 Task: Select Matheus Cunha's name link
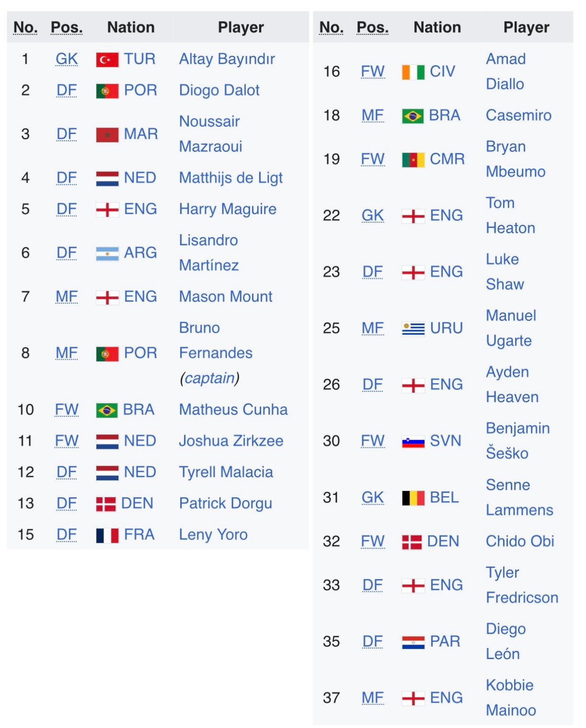(x=233, y=409)
